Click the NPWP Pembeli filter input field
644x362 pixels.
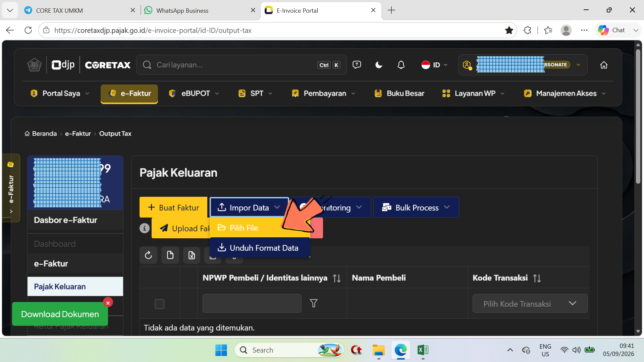tap(252, 303)
